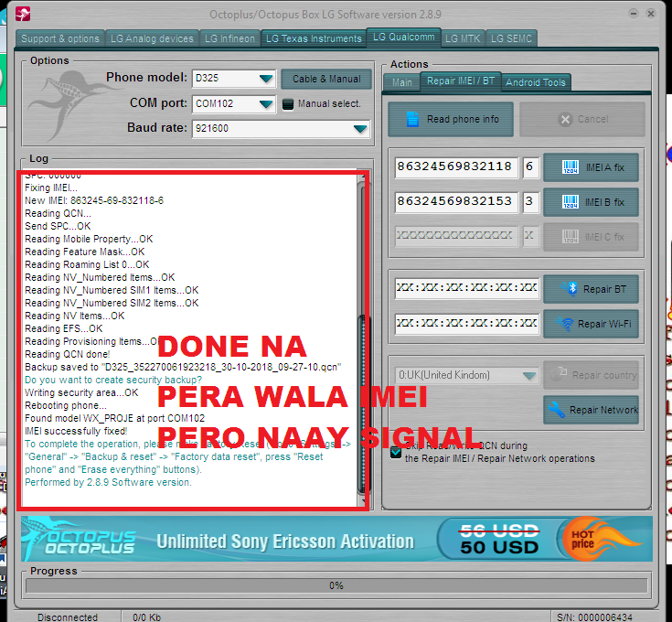Click the Cancel X icon
This screenshot has height=622, width=672.
pyautogui.click(x=565, y=119)
